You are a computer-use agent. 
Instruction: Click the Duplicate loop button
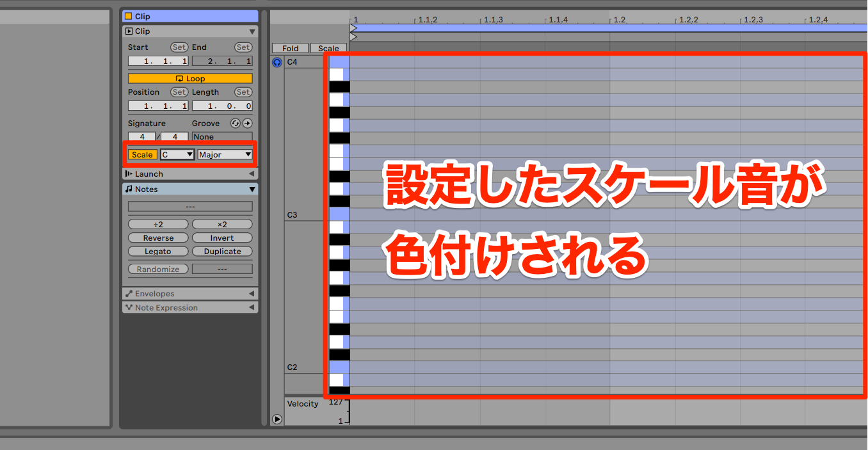pyautogui.click(x=222, y=252)
